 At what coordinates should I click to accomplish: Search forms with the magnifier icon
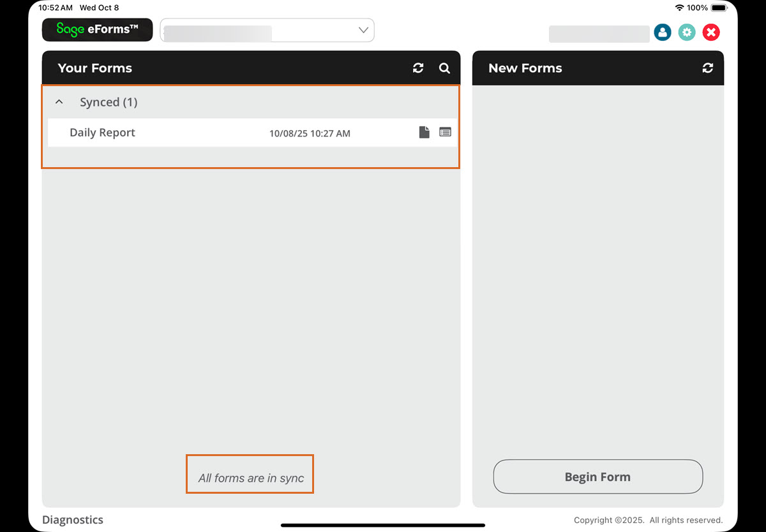coord(445,68)
